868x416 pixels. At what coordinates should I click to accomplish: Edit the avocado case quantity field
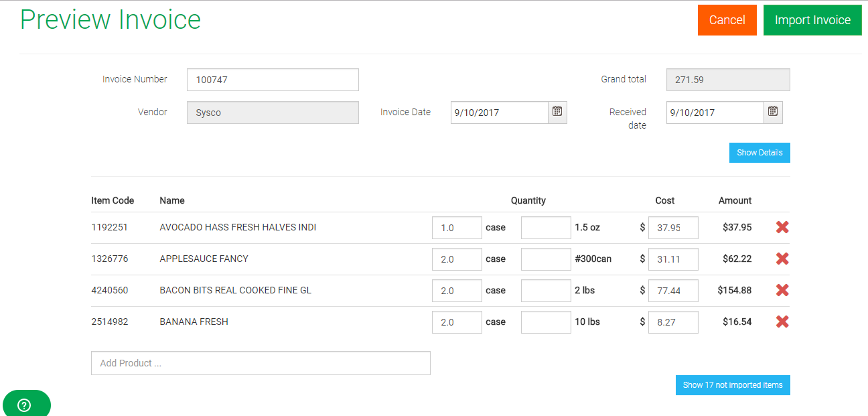(x=457, y=228)
